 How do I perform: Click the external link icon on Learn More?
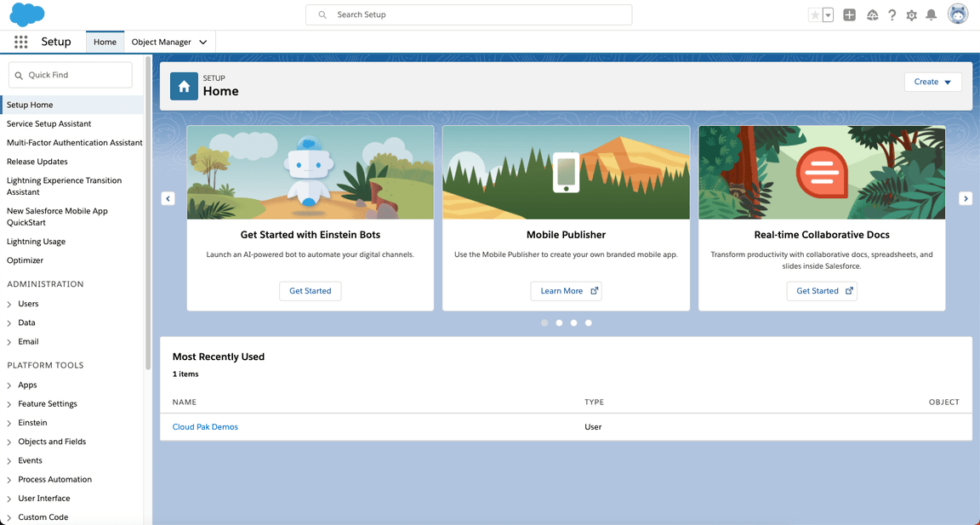tap(595, 291)
